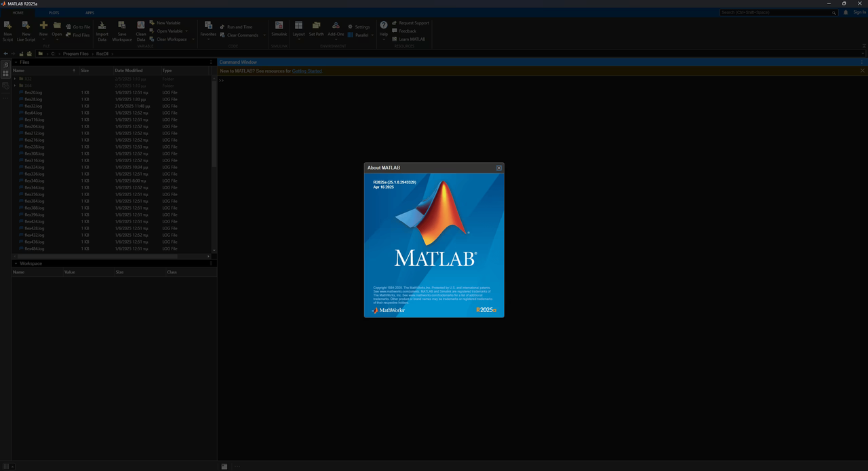This screenshot has height=471, width=868.
Task: Open the Files panel options menu
Action: pyautogui.click(x=211, y=62)
